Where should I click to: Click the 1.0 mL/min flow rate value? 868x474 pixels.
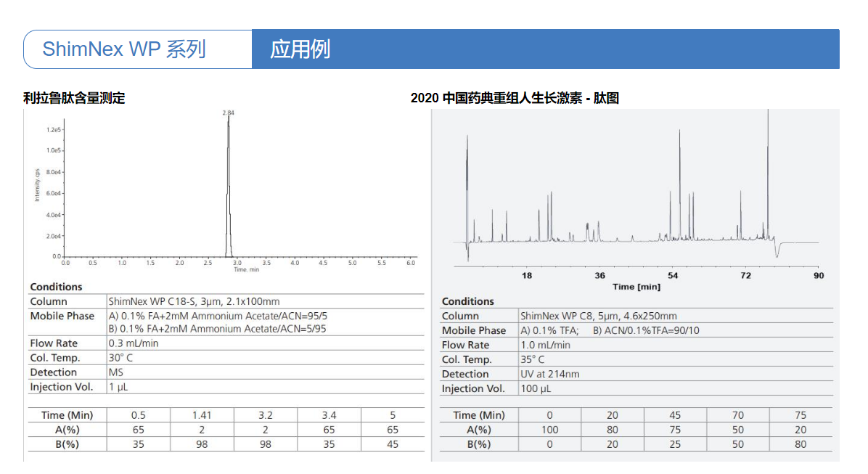pos(545,345)
